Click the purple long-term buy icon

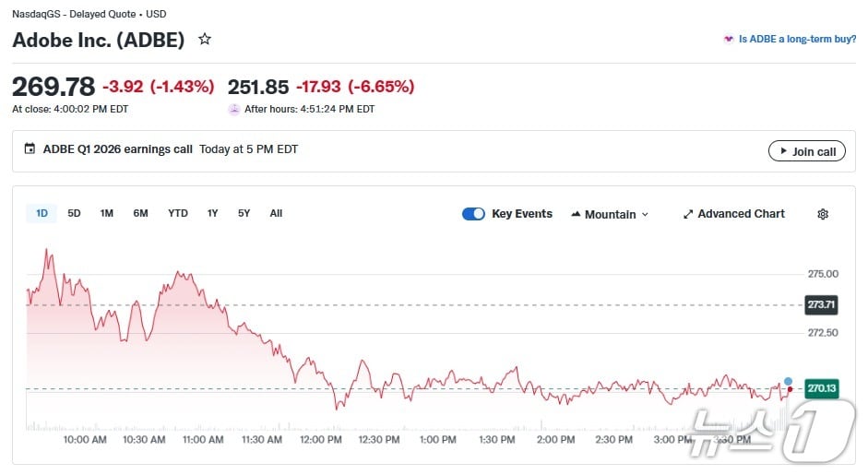pyautogui.click(x=729, y=41)
